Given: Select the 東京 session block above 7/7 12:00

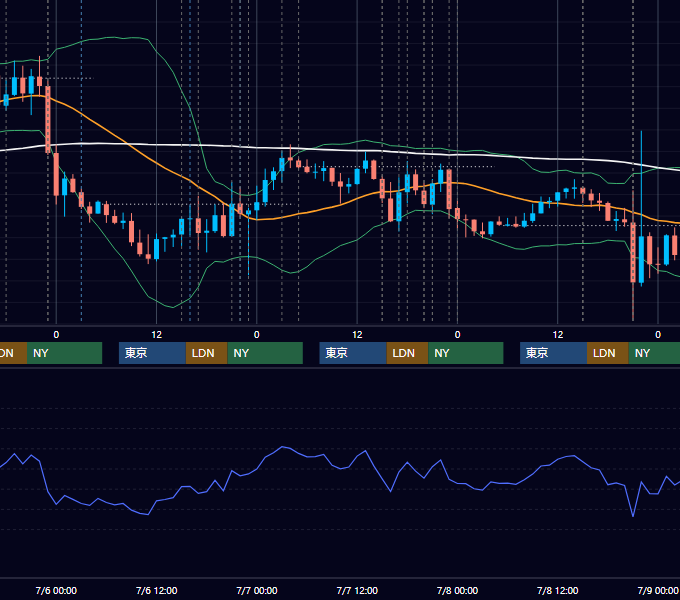Looking at the screenshot, I should [353, 353].
